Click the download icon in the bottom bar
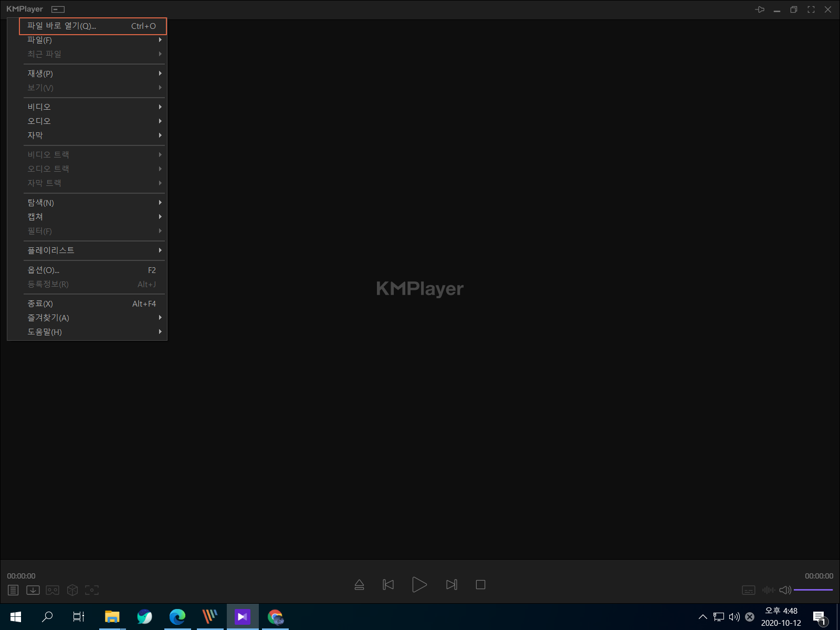Image resolution: width=840 pixels, height=630 pixels. point(33,590)
